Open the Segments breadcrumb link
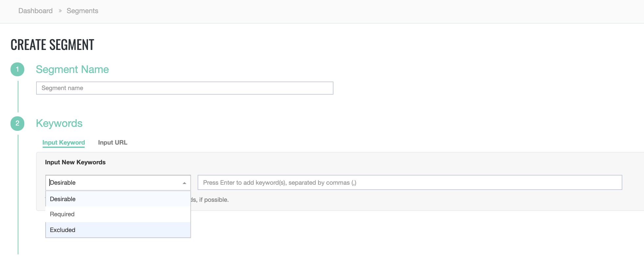 point(82,11)
